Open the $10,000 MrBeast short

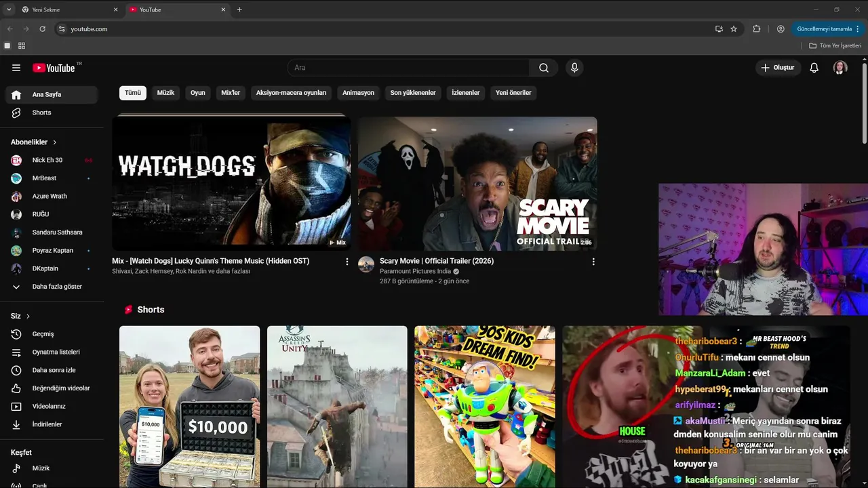click(189, 407)
